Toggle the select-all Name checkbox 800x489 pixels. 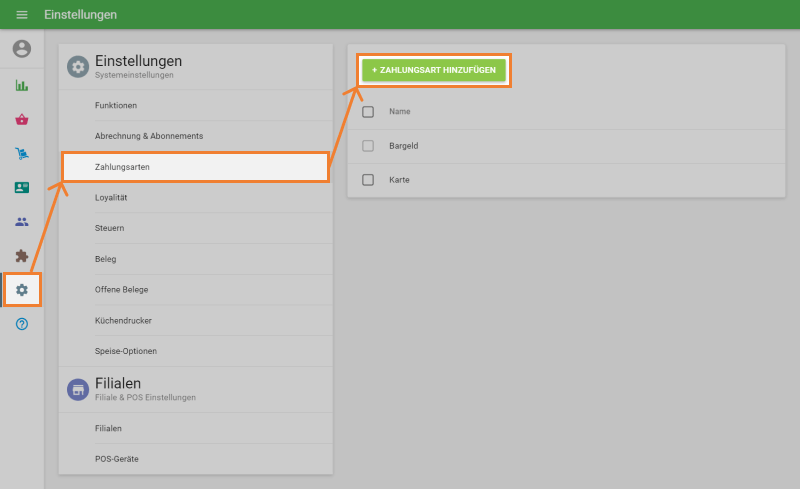pos(368,112)
